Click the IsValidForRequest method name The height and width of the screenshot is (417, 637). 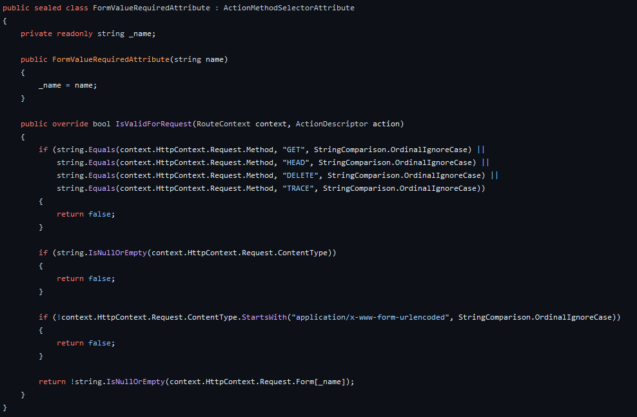click(154, 123)
